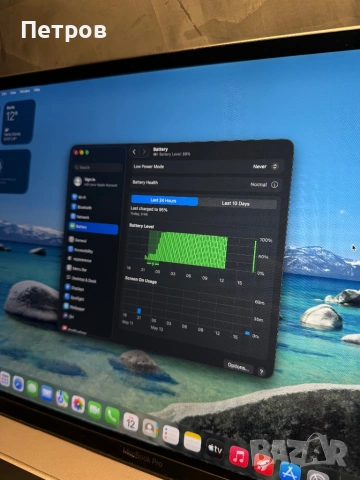
Task: Click the sidebar Search field
Action: coord(98,167)
